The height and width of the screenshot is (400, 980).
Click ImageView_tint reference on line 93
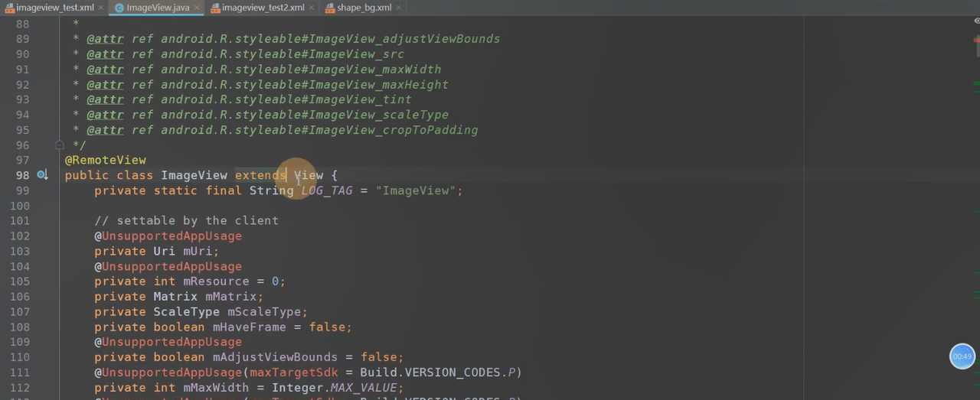pyautogui.click(x=360, y=99)
